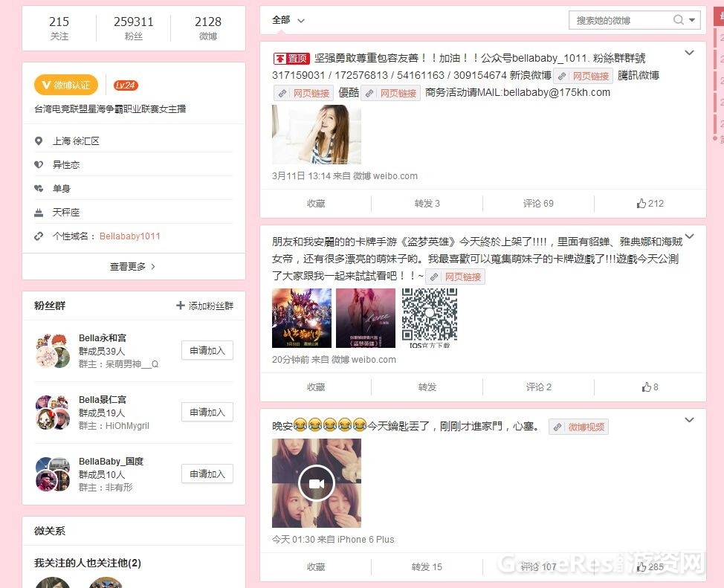This screenshot has width=724, height=588.
Task: Click the location pin icon
Action: [39, 141]
